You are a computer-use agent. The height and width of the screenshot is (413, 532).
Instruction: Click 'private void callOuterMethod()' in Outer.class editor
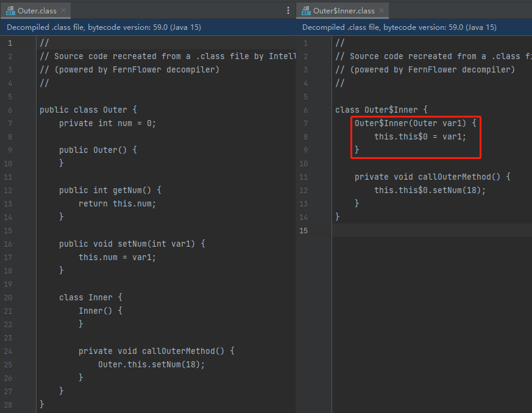pyautogui.click(x=151, y=351)
